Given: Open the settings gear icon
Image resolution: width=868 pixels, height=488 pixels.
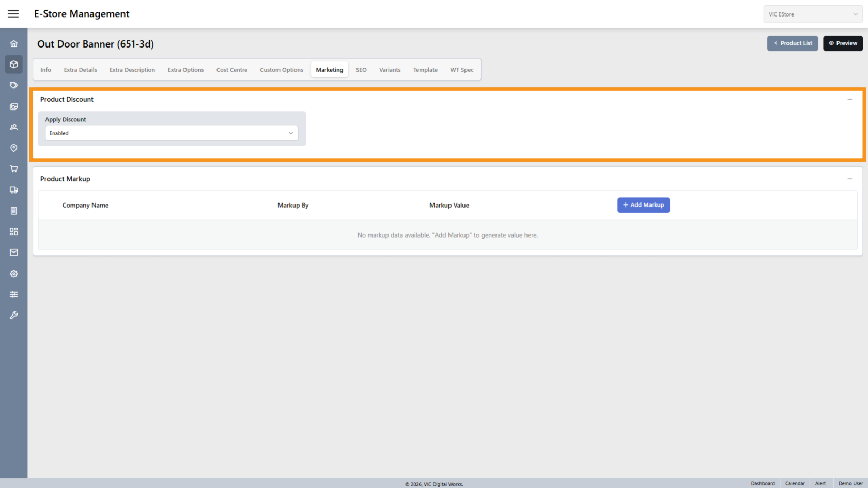Looking at the screenshot, I should [14, 274].
